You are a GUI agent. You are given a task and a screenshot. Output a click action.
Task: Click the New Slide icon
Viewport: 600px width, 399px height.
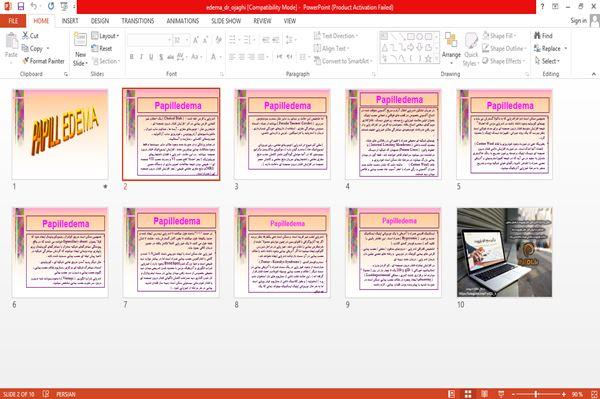click(80, 40)
